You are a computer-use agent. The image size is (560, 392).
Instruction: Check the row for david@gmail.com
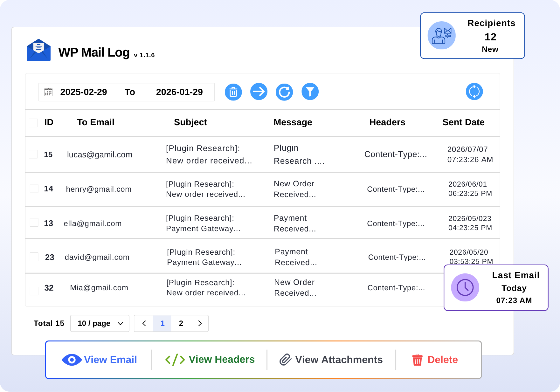[x=34, y=257]
